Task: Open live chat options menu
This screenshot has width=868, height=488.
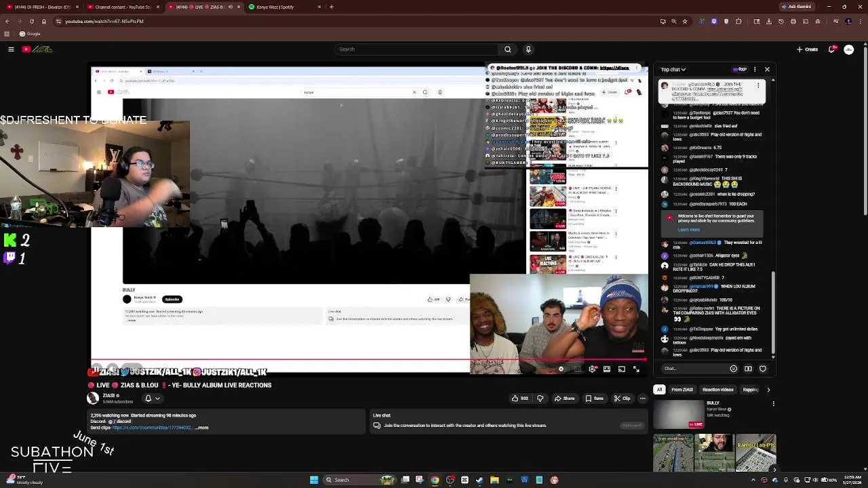Action: (x=753, y=69)
